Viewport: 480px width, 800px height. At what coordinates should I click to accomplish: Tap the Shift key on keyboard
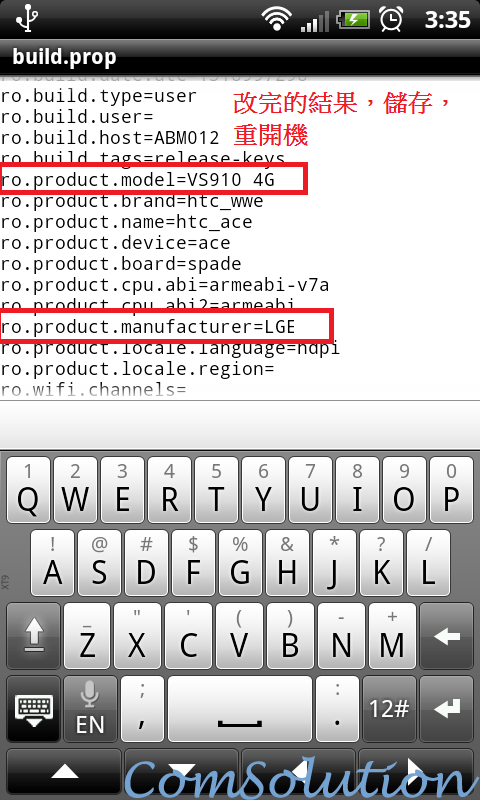(x=34, y=635)
